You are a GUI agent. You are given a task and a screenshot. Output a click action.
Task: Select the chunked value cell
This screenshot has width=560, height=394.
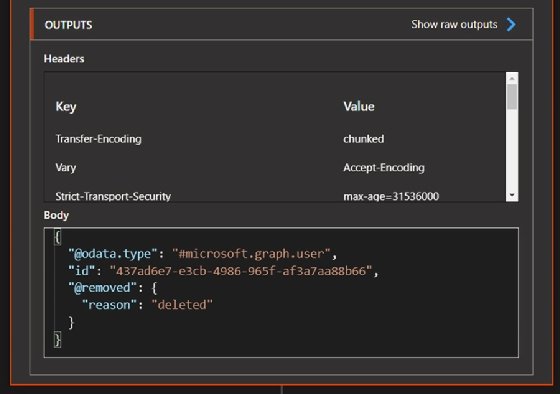click(364, 139)
